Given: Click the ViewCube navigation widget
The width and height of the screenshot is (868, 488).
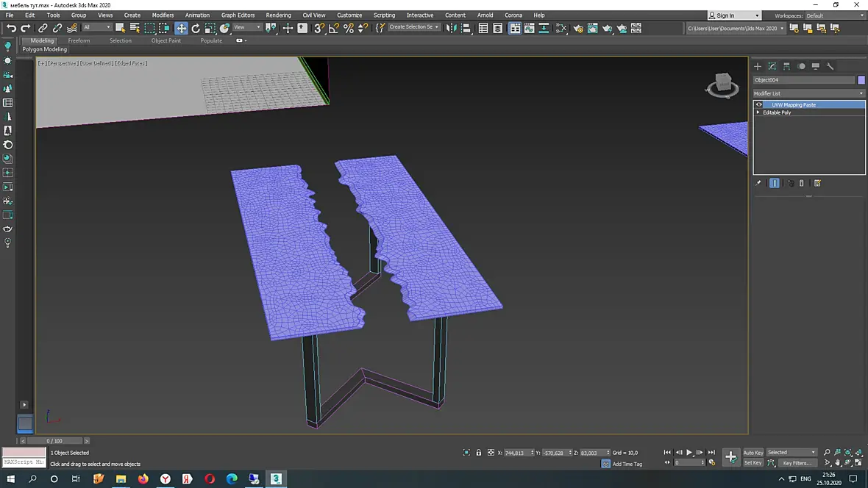Looking at the screenshot, I should 722,85.
